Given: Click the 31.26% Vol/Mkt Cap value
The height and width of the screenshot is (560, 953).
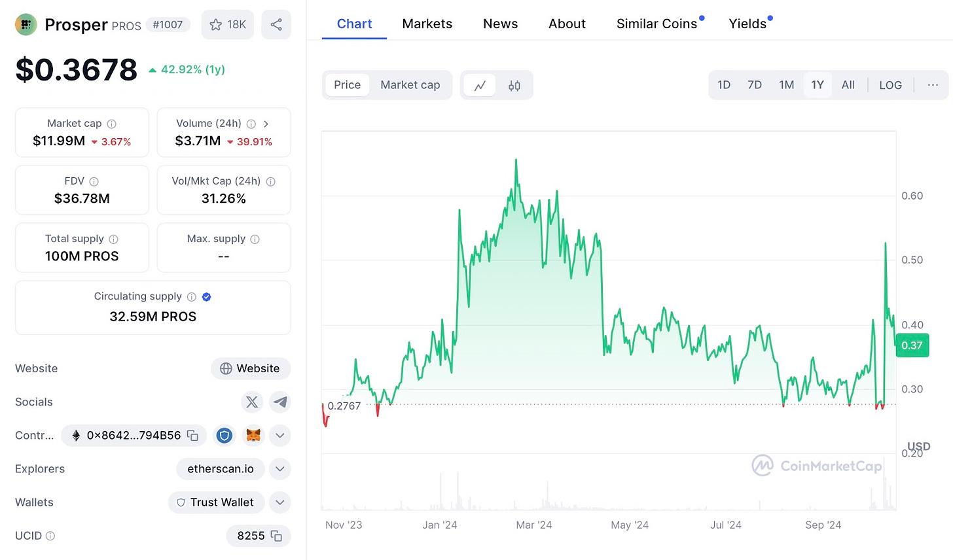Looking at the screenshot, I should pyautogui.click(x=224, y=198).
